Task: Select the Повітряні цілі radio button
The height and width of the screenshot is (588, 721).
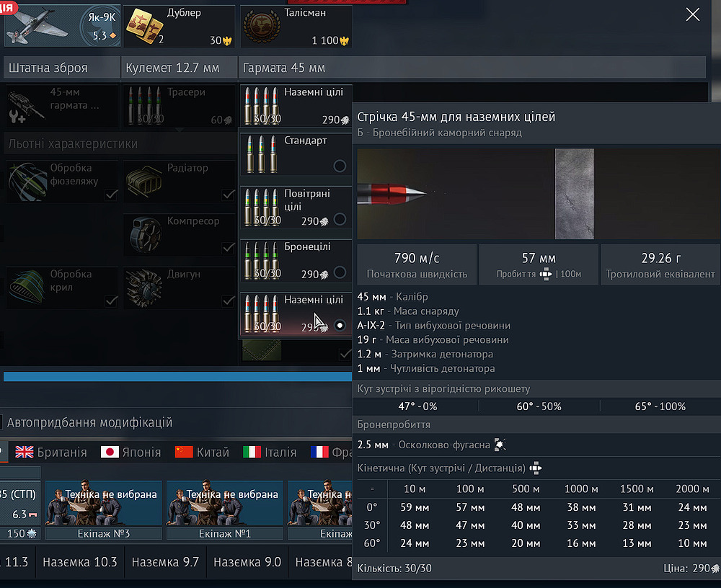Action: [340, 219]
